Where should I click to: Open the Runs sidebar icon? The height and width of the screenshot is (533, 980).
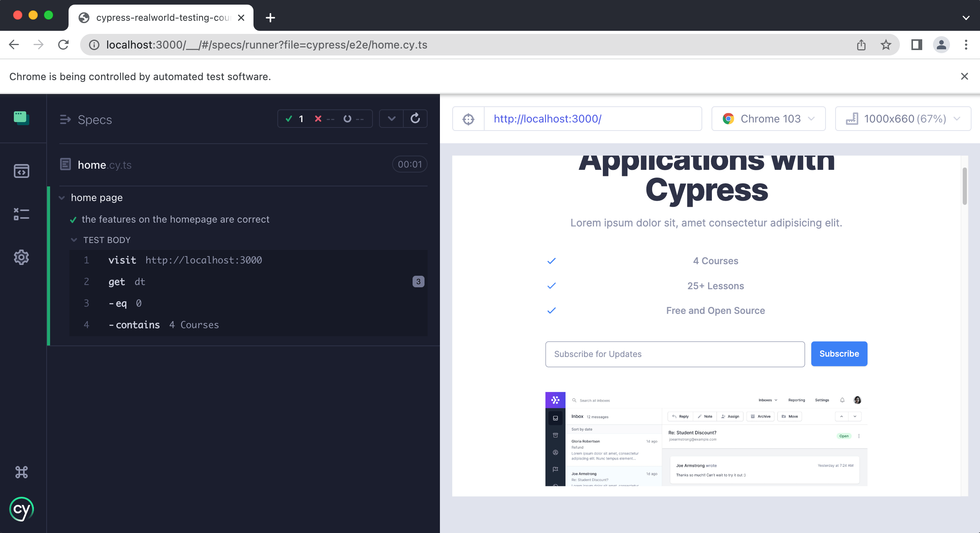[22, 214]
